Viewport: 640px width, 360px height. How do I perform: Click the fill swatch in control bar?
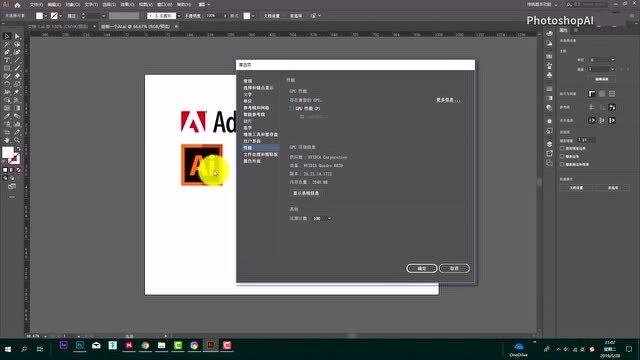[39, 16]
